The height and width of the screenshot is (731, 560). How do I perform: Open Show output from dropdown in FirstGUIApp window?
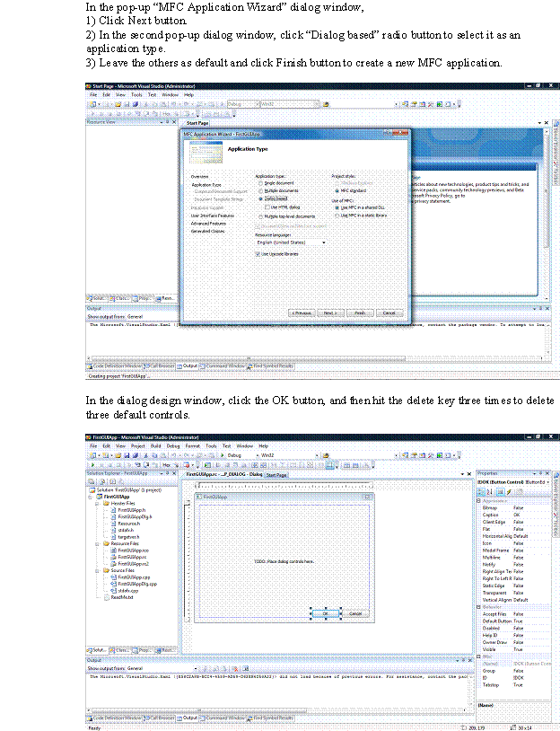[x=162, y=668]
